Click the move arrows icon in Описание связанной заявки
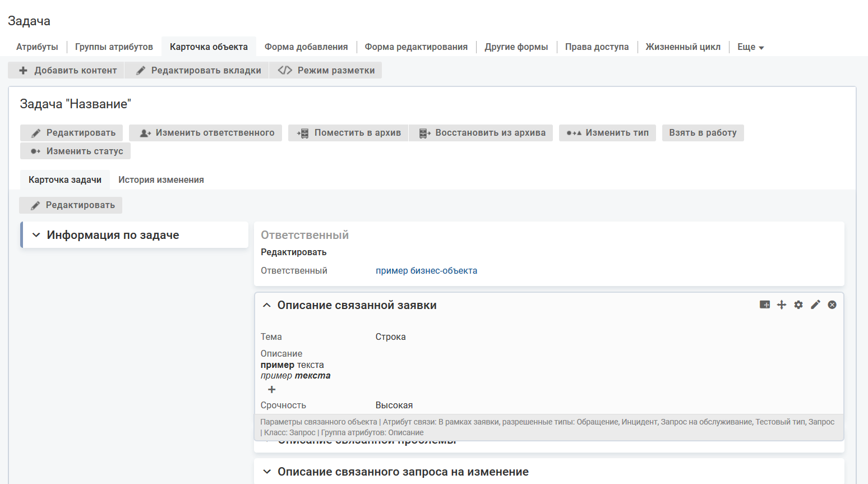Image resolution: width=868 pixels, height=484 pixels. [x=782, y=305]
